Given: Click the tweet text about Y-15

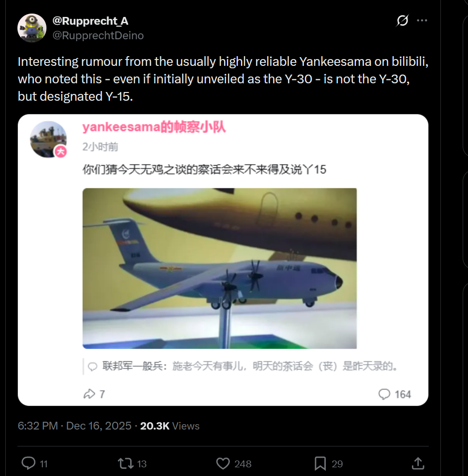Looking at the screenshot, I should 223,79.
